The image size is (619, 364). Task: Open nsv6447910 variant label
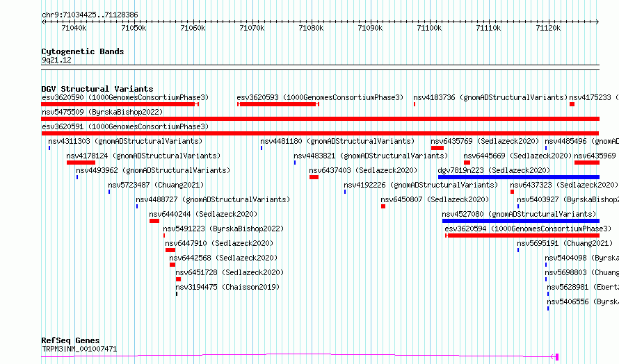(x=219, y=243)
